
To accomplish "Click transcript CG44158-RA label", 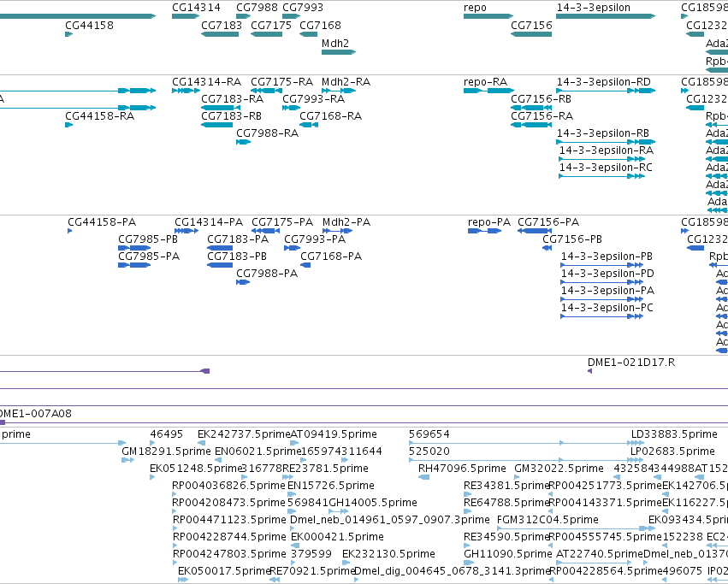I will pos(100,116).
